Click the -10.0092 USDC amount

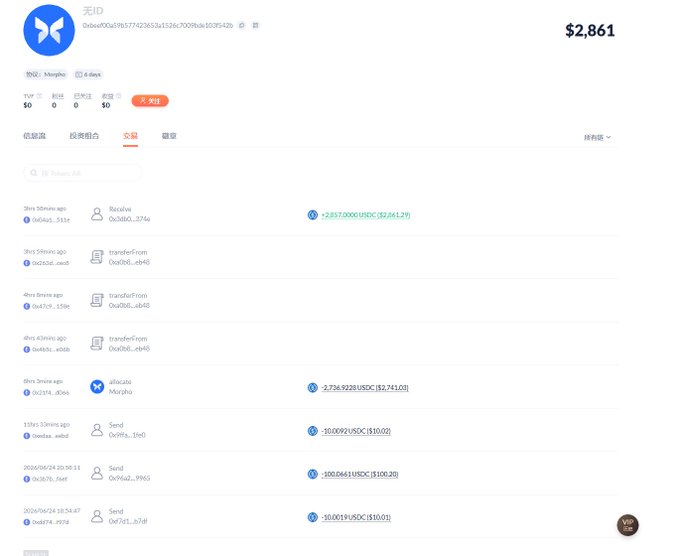(356, 431)
